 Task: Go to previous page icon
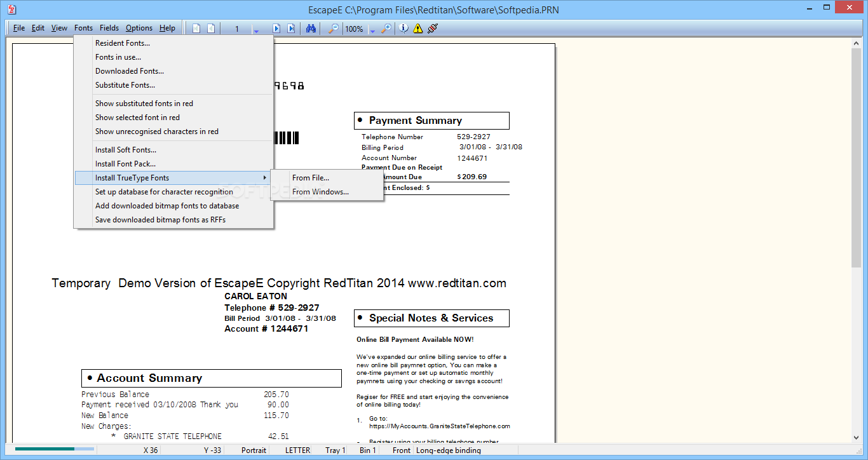(x=210, y=28)
